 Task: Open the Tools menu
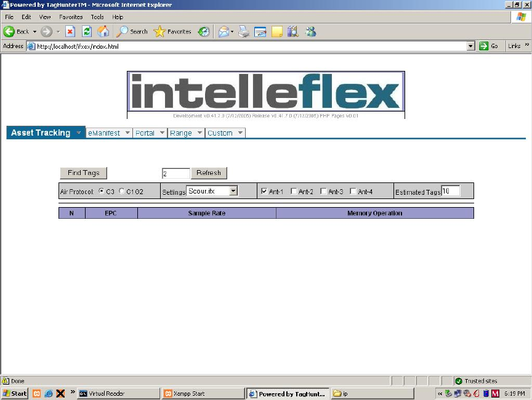click(x=97, y=17)
